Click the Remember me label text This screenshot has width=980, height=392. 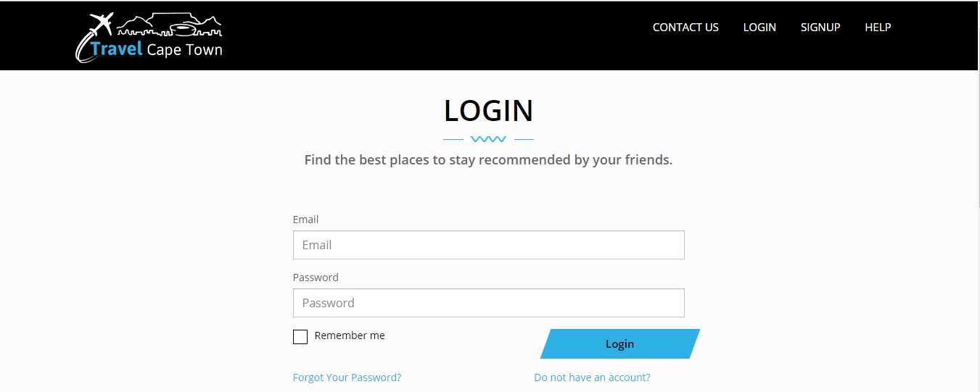coord(350,335)
